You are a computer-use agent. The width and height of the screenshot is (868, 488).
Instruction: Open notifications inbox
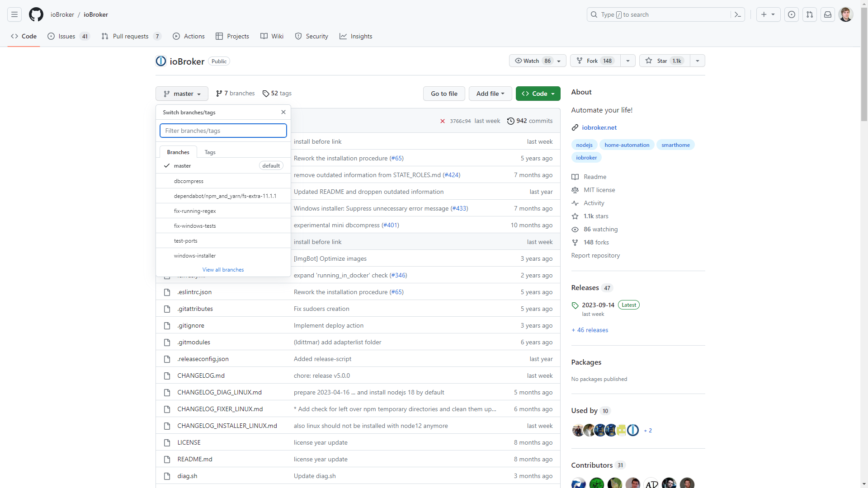coord(827,14)
